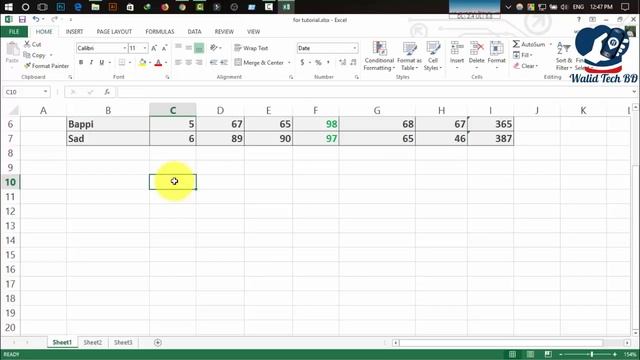Switch to the REVIEW ribbon tab
Screen dimensions: 640x360
pyautogui.click(x=224, y=31)
